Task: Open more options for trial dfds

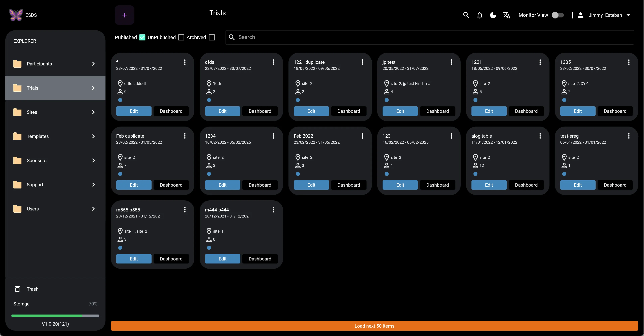Action: 274,62
